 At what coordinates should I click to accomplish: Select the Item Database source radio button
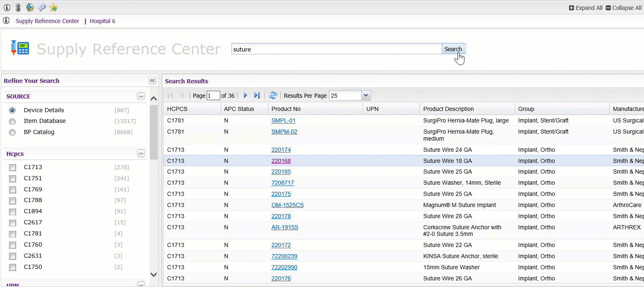click(12, 121)
